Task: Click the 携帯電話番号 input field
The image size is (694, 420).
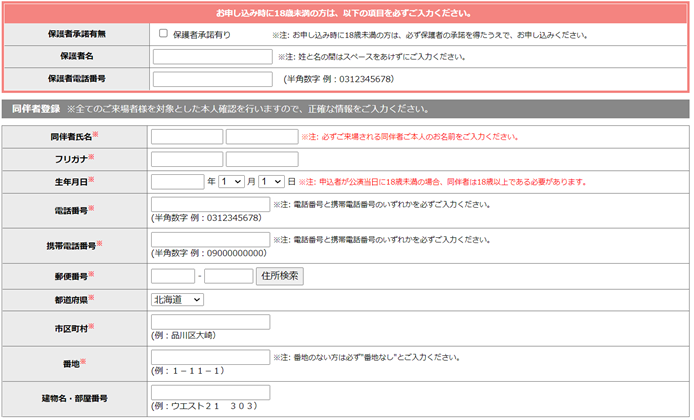Action: pyautogui.click(x=210, y=240)
